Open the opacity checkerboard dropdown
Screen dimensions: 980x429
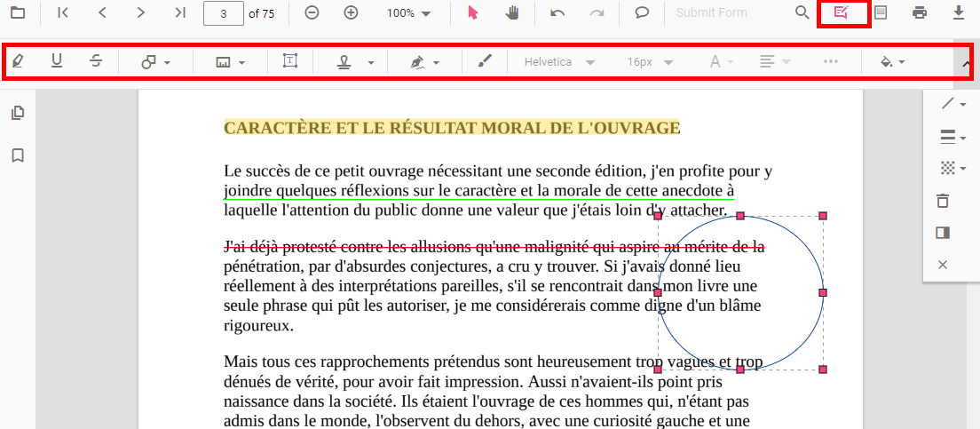(953, 168)
